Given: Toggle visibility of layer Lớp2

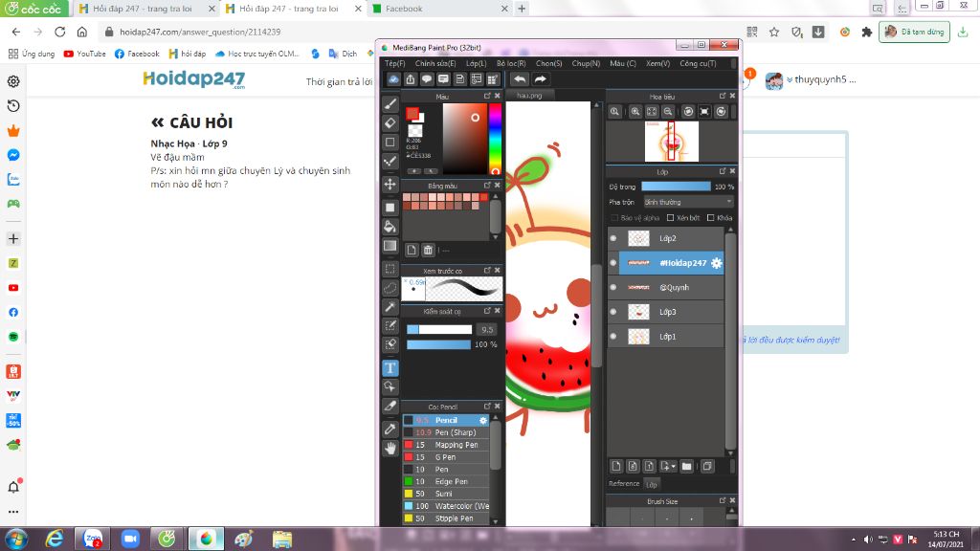Looking at the screenshot, I should [613, 238].
